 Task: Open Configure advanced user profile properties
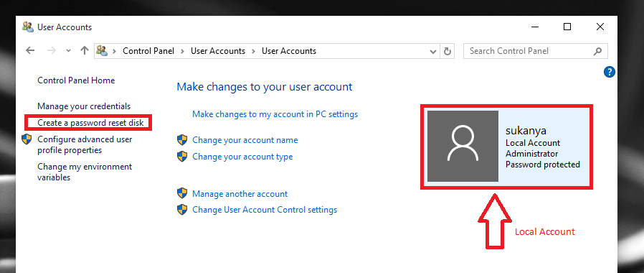(85, 144)
